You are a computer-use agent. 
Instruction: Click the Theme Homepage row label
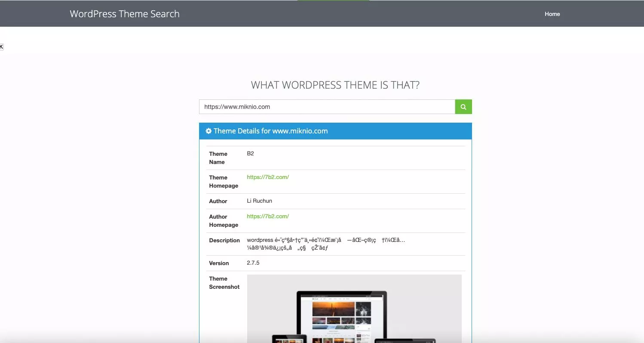click(x=224, y=182)
